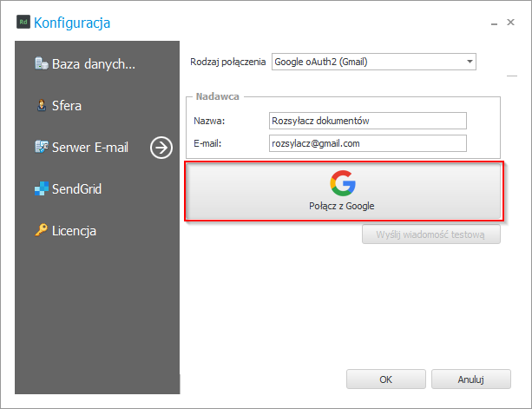
Task: Minimize the Konfiguracja window
Action: click(x=494, y=23)
